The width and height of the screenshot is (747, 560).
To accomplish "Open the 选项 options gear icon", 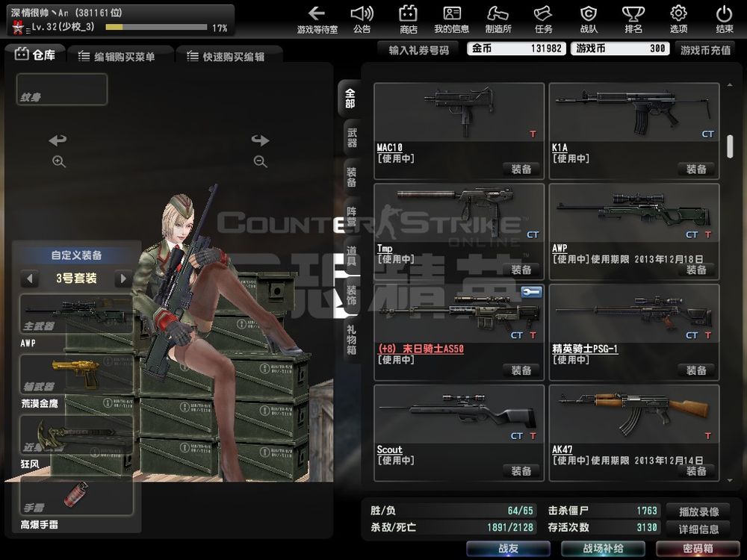I will [x=678, y=19].
